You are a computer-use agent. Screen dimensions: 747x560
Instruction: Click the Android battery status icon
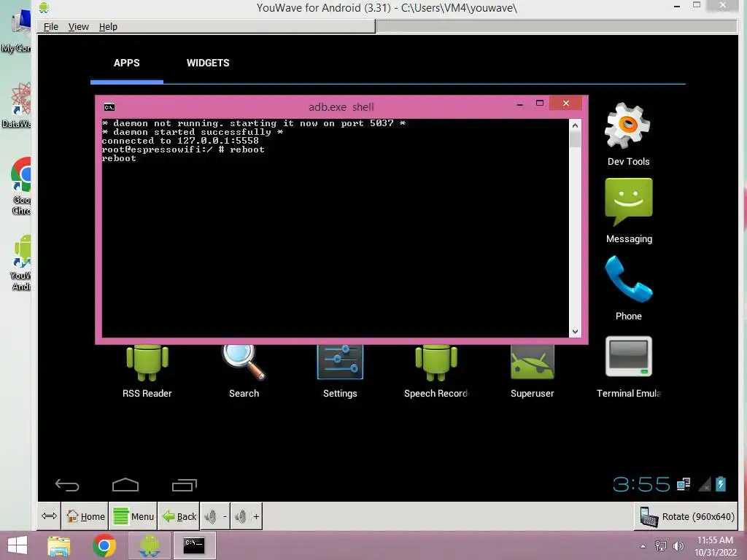720,484
